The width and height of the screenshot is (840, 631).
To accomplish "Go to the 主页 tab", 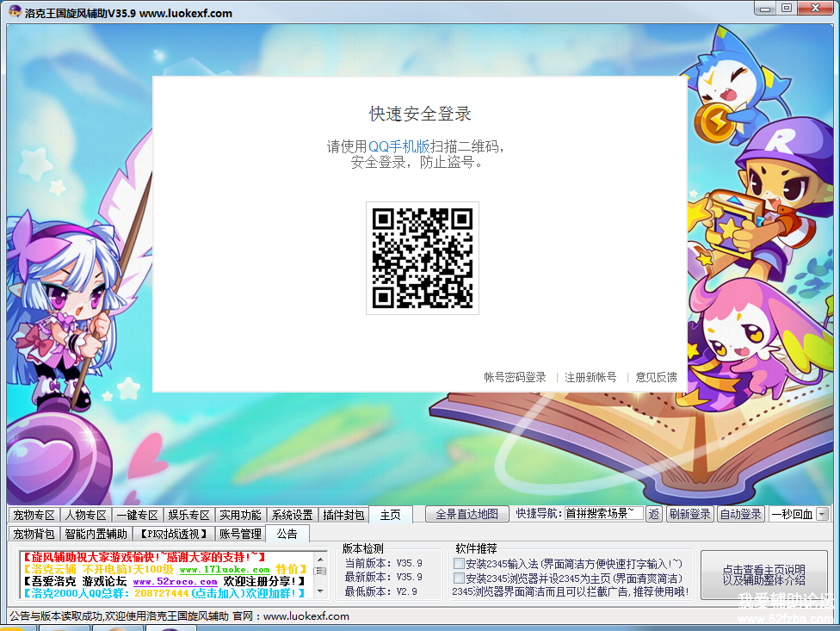I will (x=391, y=515).
